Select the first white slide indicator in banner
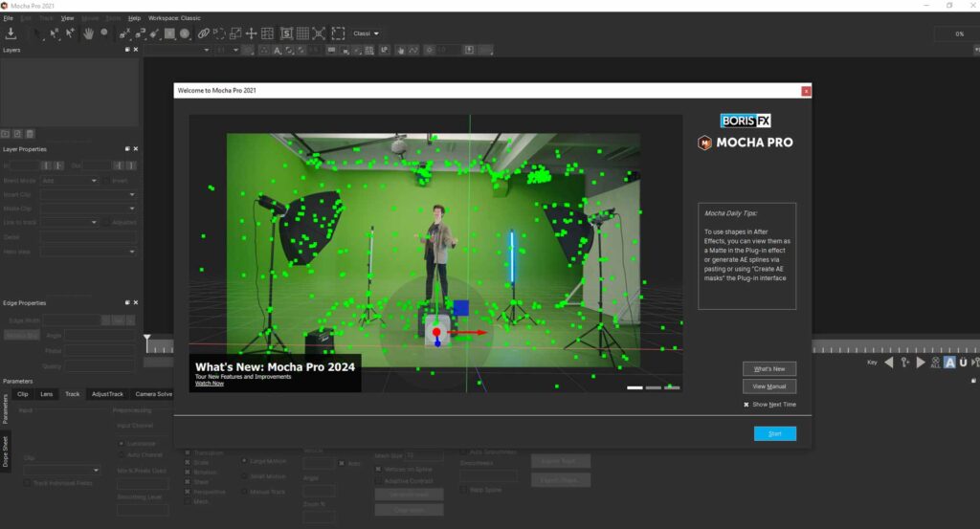The image size is (980, 529). [x=635, y=387]
